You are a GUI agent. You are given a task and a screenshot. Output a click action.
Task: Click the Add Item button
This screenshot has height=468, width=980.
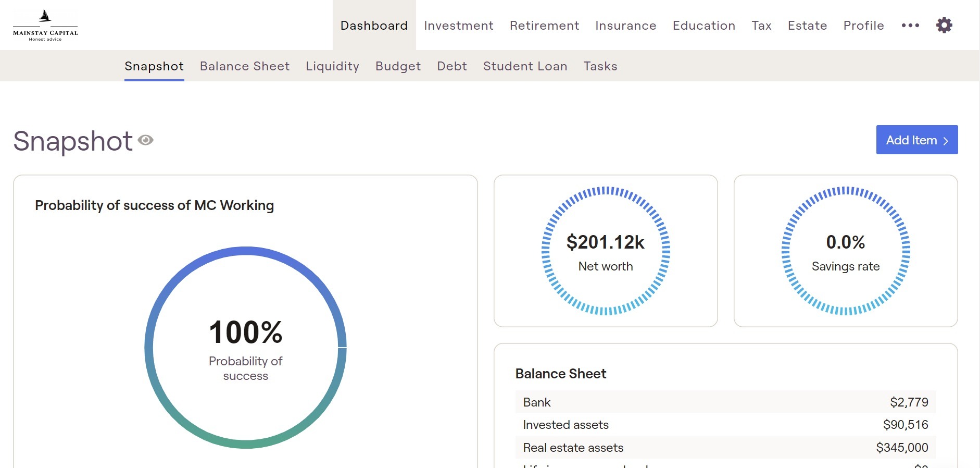[x=917, y=140]
